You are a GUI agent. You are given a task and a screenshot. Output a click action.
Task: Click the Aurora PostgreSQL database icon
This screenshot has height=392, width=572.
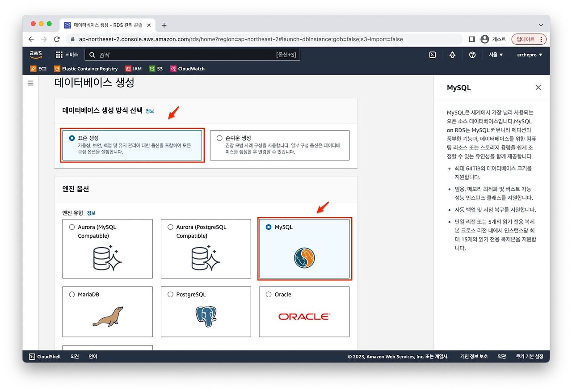point(206,258)
